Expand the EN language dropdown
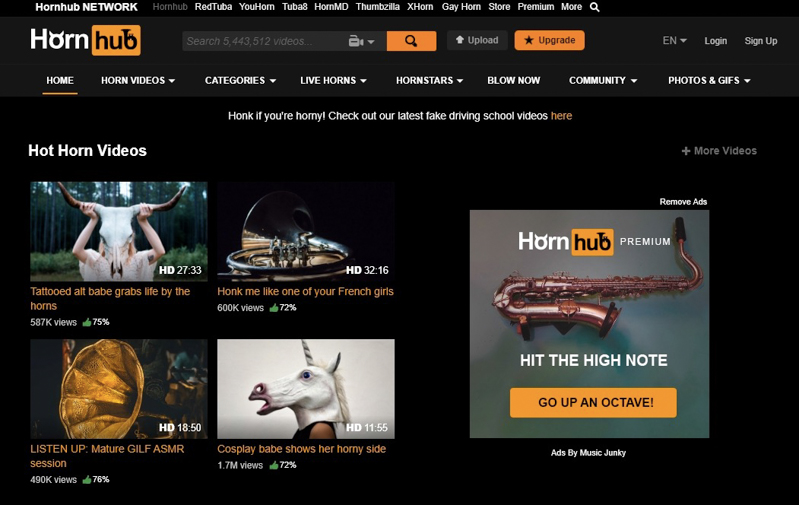 coord(674,41)
